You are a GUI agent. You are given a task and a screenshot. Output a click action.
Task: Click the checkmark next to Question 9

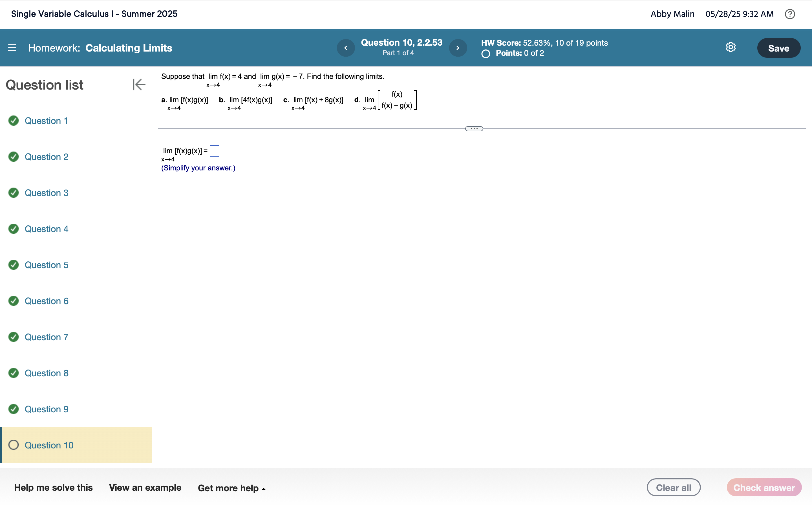14,409
